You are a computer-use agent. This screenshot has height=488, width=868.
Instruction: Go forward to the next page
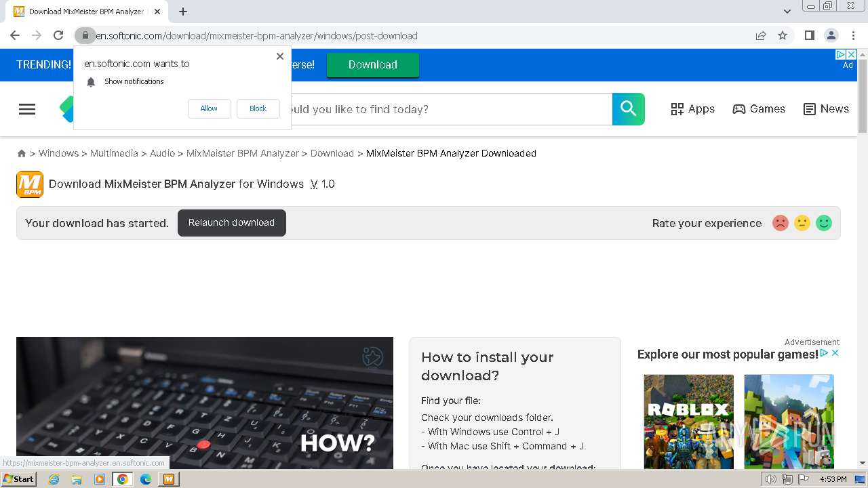(x=37, y=35)
